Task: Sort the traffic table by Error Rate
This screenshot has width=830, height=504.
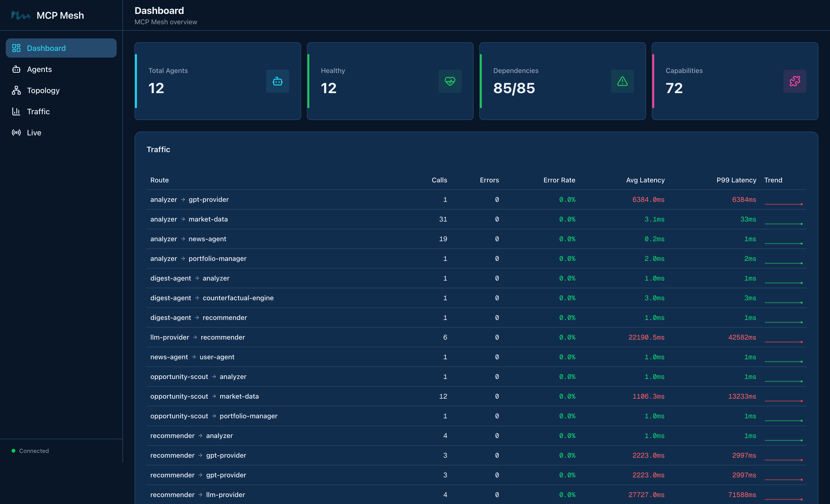Action: pyautogui.click(x=559, y=180)
